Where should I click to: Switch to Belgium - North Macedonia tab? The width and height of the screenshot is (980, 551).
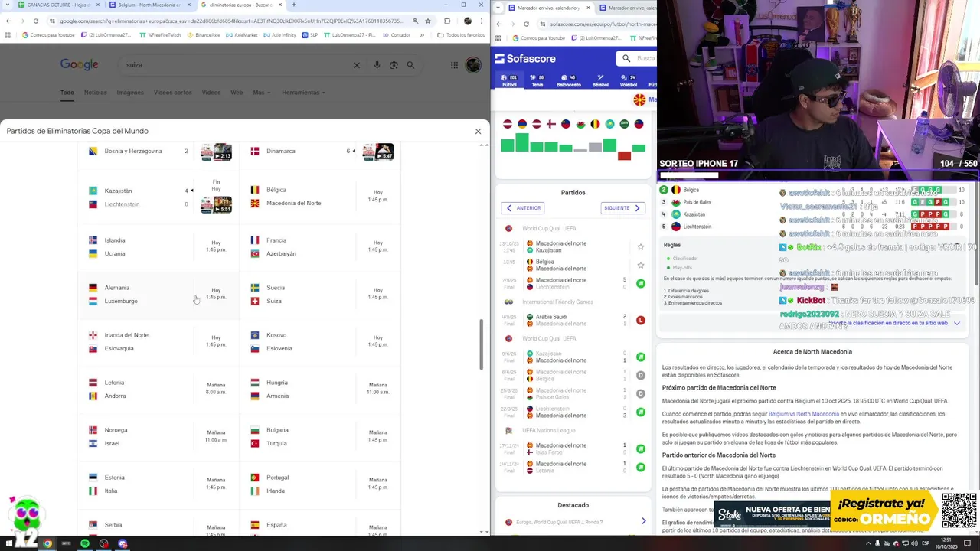(149, 5)
